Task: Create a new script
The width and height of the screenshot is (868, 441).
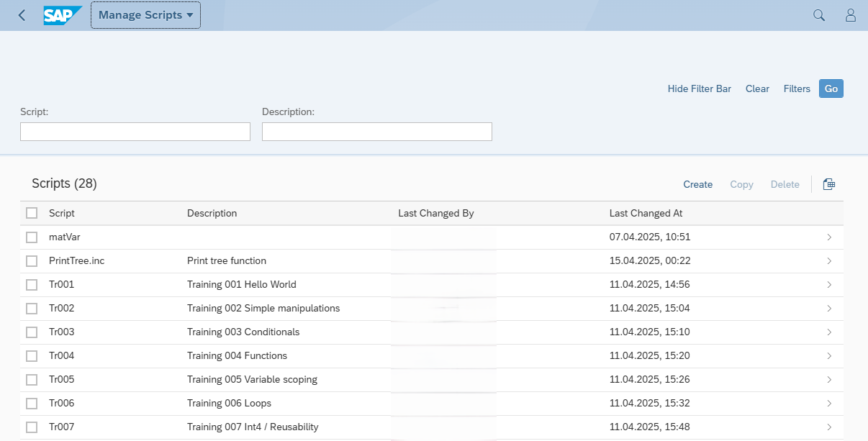Action: tap(697, 184)
